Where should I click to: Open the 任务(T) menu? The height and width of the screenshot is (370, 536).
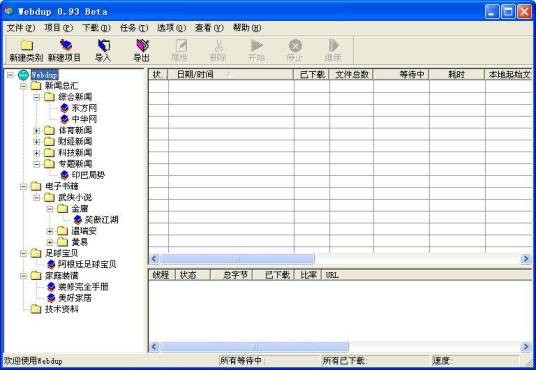[134, 28]
